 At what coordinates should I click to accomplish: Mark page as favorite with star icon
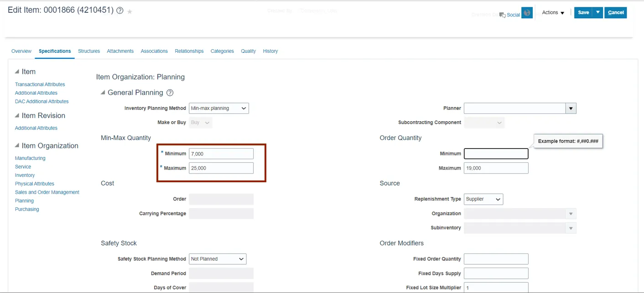click(130, 11)
